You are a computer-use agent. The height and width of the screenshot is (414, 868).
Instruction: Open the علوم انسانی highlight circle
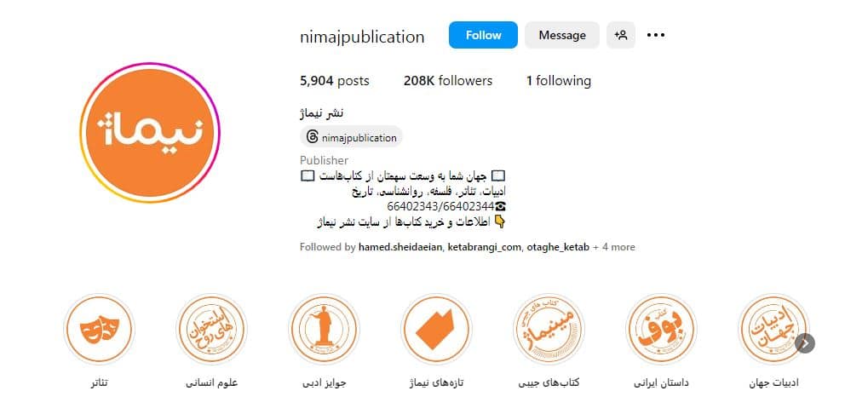click(212, 330)
